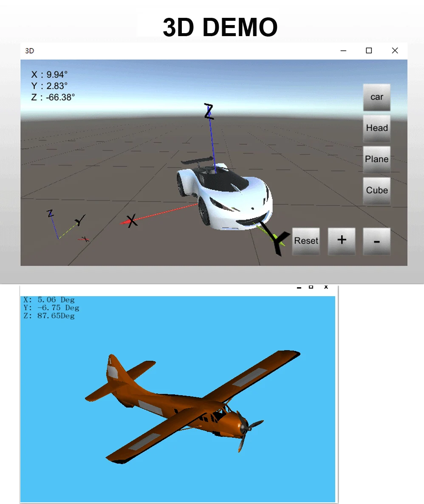This screenshot has height=504, width=424.
Task: Click the orange airplane model
Action: coord(193,407)
